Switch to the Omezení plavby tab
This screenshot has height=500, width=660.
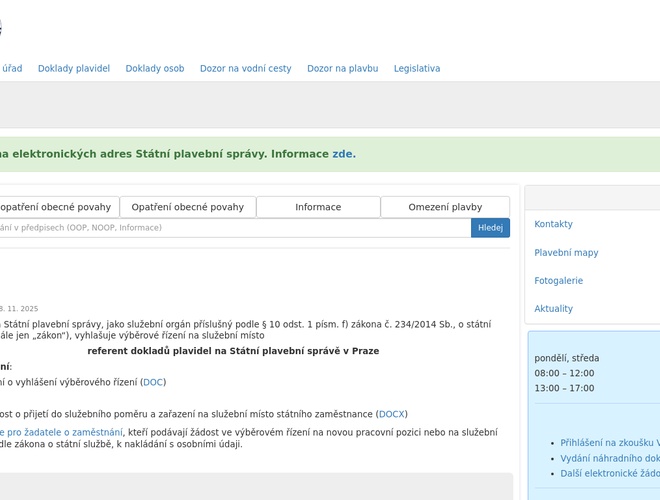point(445,207)
